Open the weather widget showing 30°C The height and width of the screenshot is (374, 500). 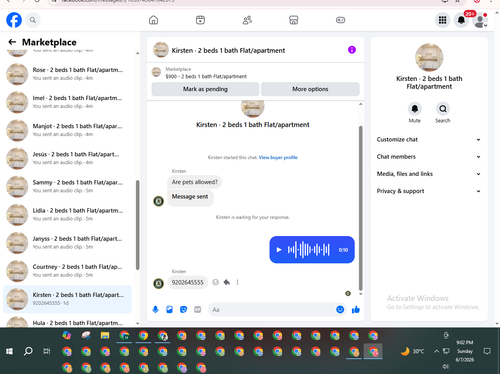coord(412,351)
